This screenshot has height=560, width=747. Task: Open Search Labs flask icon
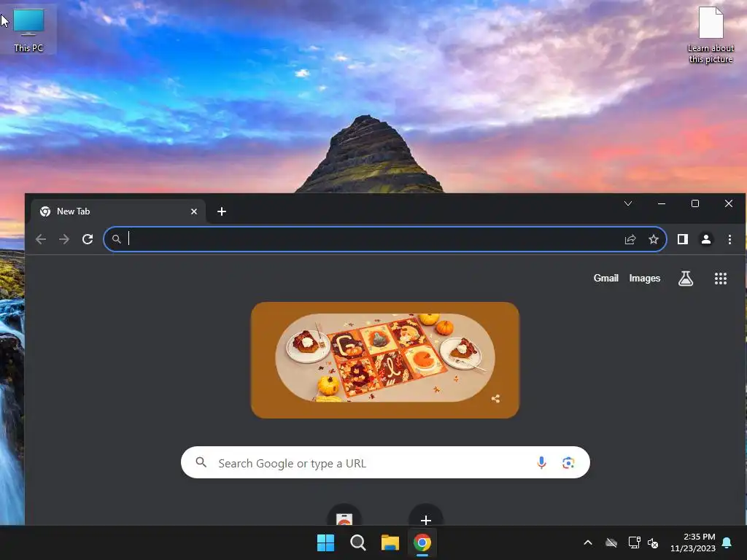(686, 279)
